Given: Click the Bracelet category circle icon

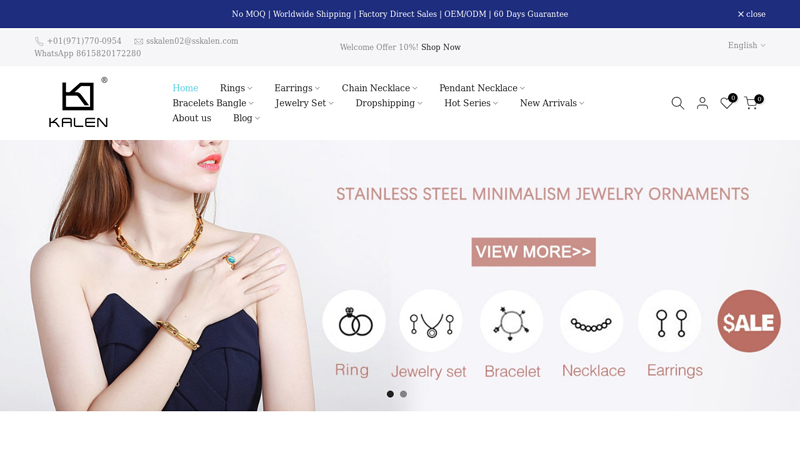Looking at the screenshot, I should (511, 321).
